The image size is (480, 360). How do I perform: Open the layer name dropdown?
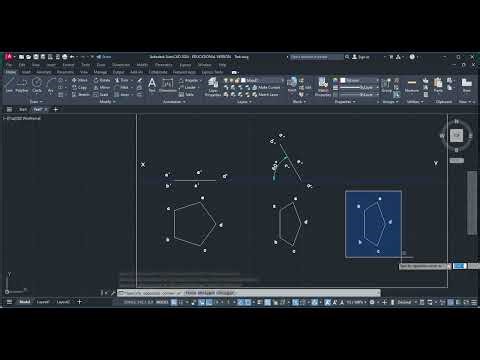point(262,80)
